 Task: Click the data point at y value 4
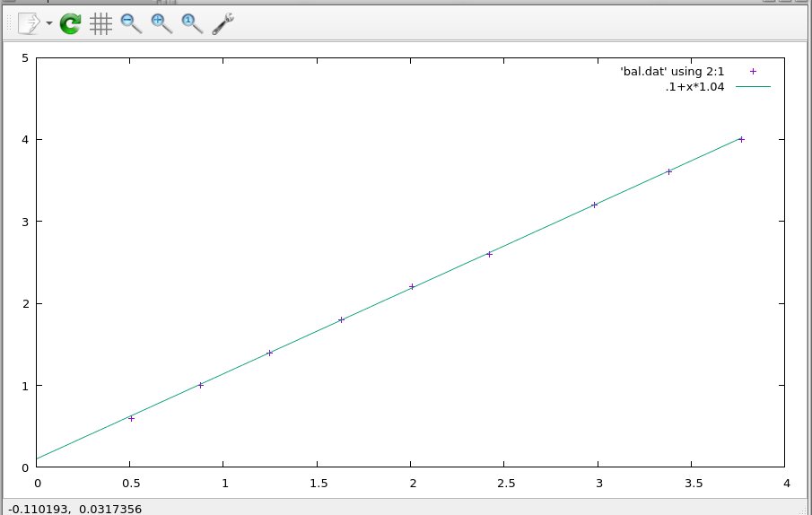(742, 139)
